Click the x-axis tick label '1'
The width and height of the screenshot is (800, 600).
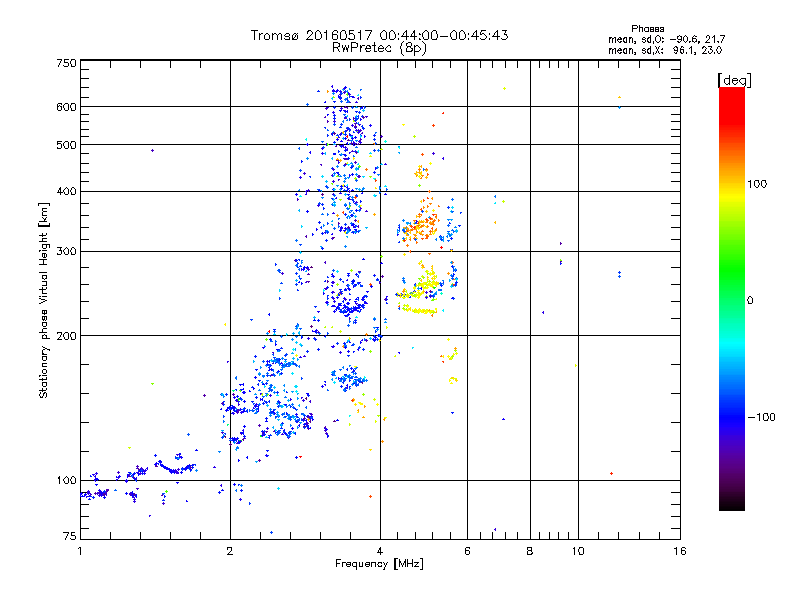tap(80, 551)
